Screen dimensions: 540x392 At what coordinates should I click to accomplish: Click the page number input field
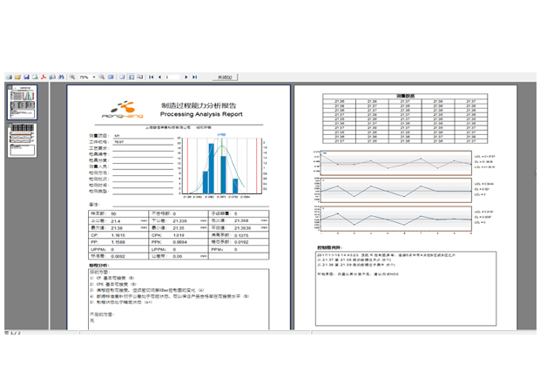(173, 77)
